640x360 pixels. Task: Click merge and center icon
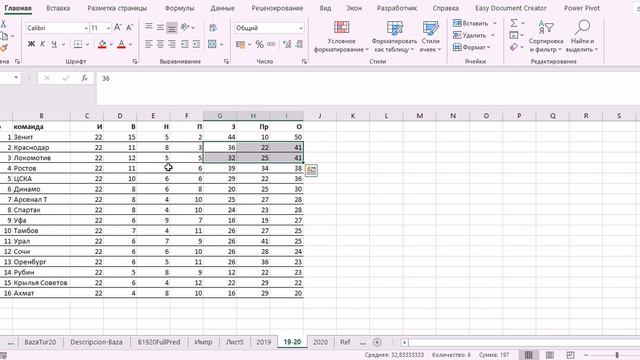pos(212,44)
